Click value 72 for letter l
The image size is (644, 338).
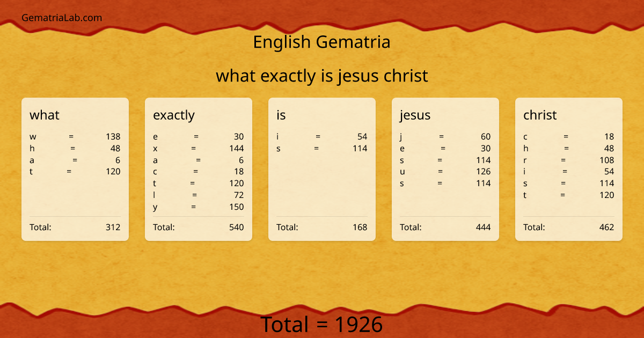[239, 195]
